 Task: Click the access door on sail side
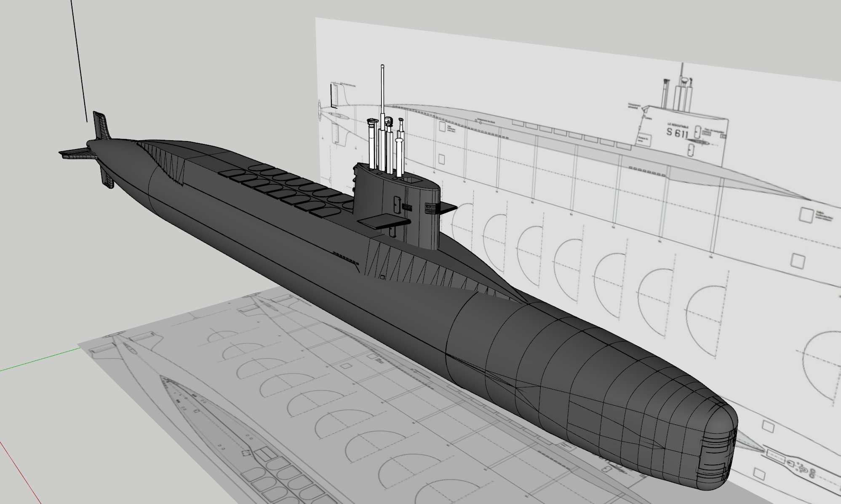pyautogui.click(x=397, y=205)
